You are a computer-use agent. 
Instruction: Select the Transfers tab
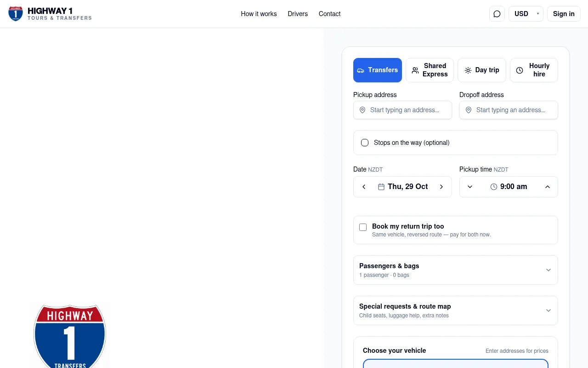coord(378,70)
